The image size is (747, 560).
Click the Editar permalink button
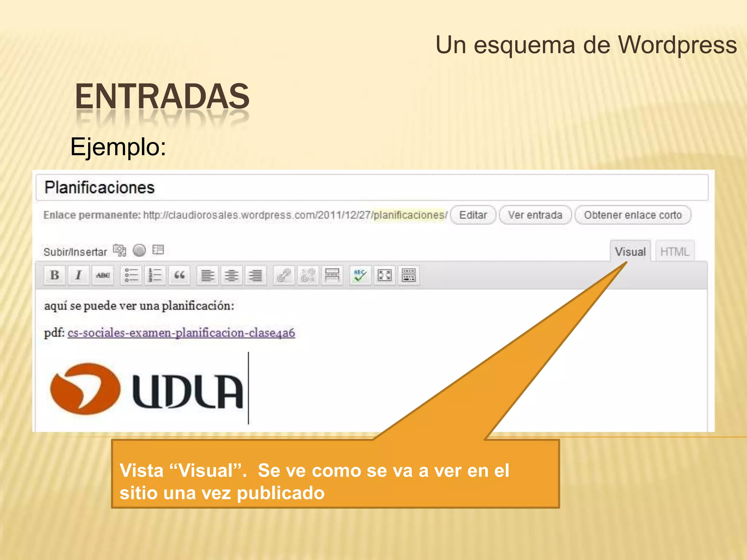tap(473, 215)
